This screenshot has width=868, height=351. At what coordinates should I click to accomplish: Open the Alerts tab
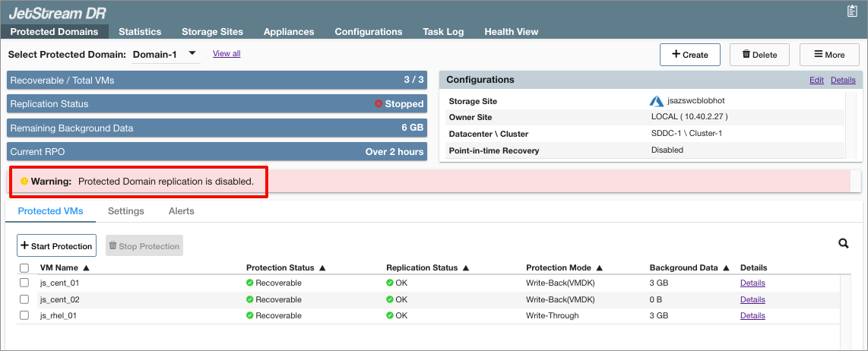[x=181, y=211]
